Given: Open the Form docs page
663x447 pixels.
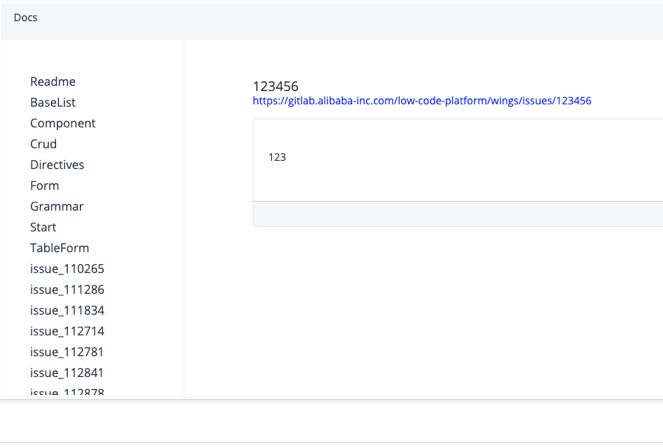Looking at the screenshot, I should pyautogui.click(x=45, y=186).
